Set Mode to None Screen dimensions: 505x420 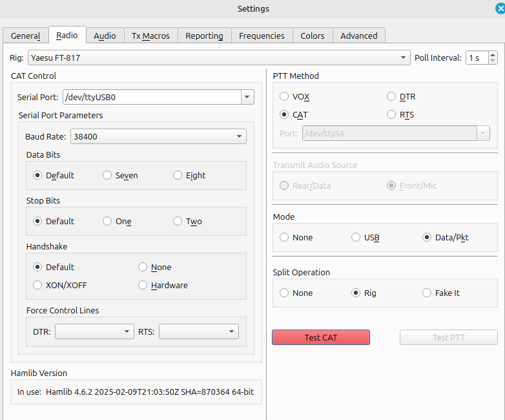point(296,237)
